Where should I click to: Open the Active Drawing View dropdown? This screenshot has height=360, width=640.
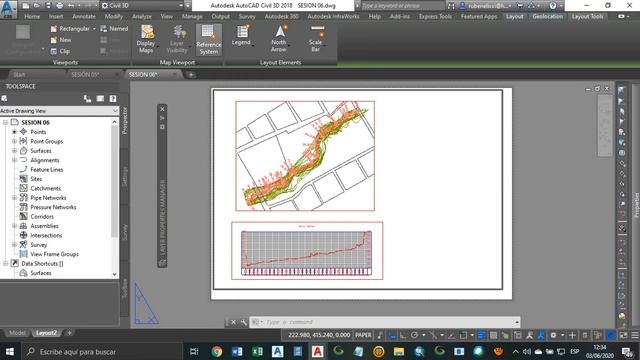tap(59, 111)
